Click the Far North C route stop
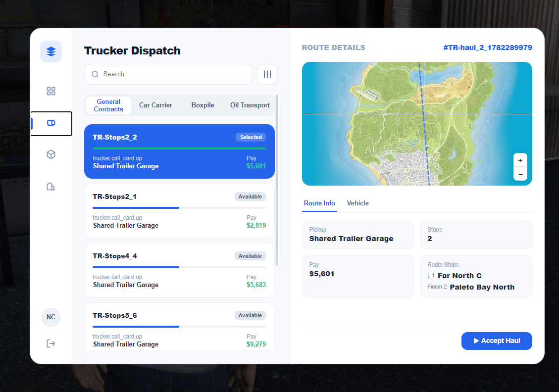Image resolution: width=559 pixels, height=392 pixels. [x=459, y=276]
